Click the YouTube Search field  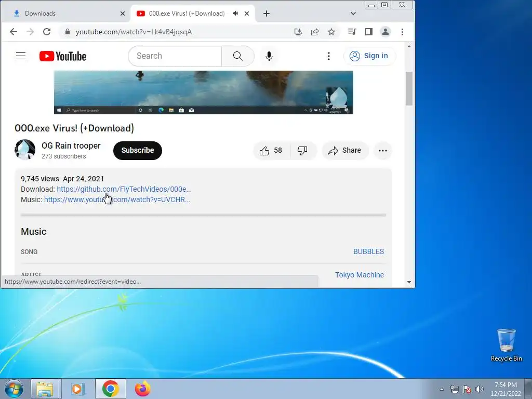[x=175, y=56]
